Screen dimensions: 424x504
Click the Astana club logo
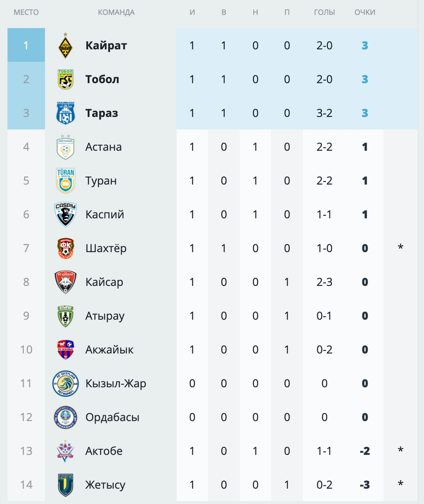coord(65,147)
